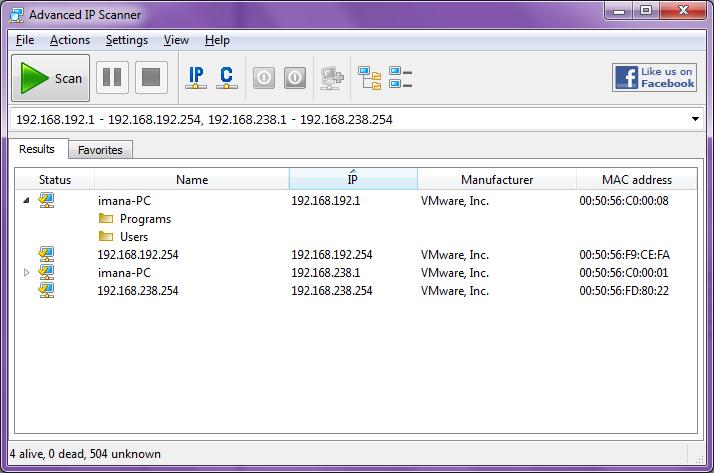714x473 pixels.
Task: Select the name imana-PC at 192.168.238.1
Action: [x=124, y=273]
